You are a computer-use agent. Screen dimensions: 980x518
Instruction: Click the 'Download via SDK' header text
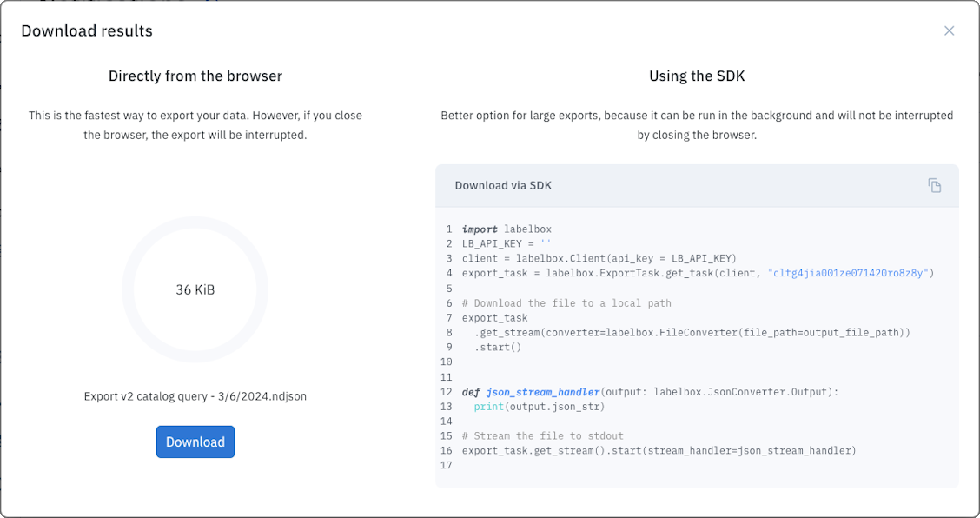pyautogui.click(x=503, y=185)
